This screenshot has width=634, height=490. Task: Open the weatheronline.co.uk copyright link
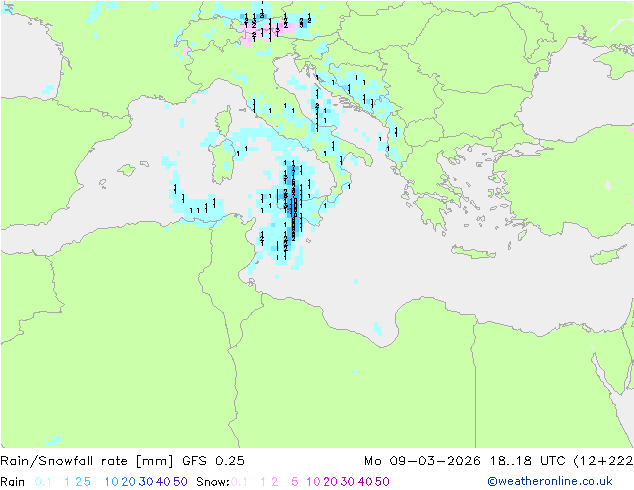click(550, 481)
